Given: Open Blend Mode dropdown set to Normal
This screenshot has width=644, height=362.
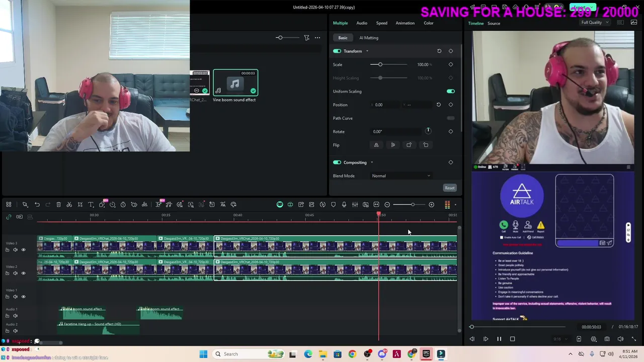Looking at the screenshot, I should [x=401, y=176].
